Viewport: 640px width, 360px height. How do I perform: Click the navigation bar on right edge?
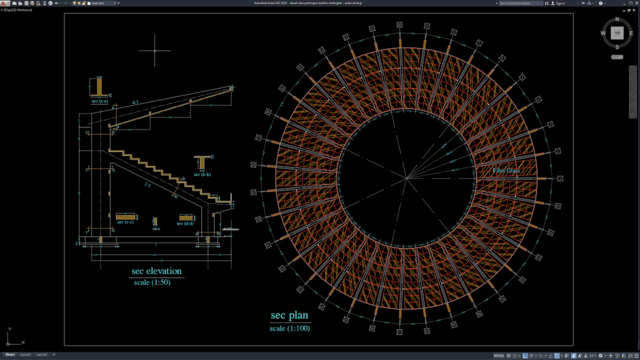pyautogui.click(x=633, y=92)
